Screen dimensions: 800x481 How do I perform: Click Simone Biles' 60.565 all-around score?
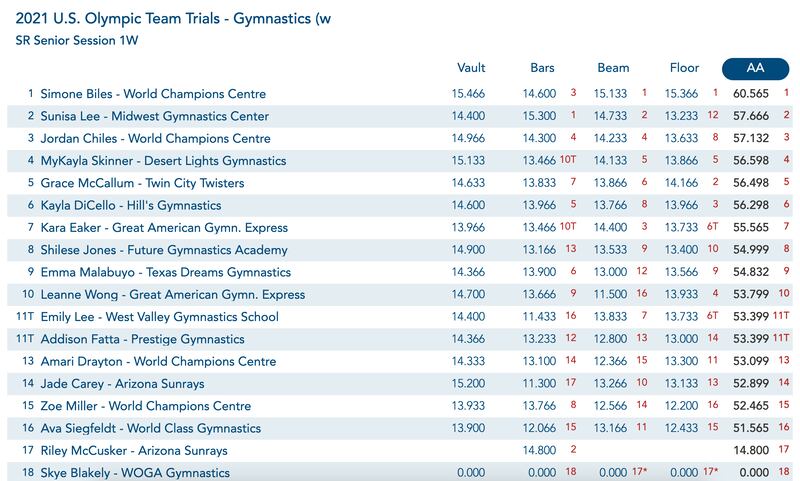749,94
